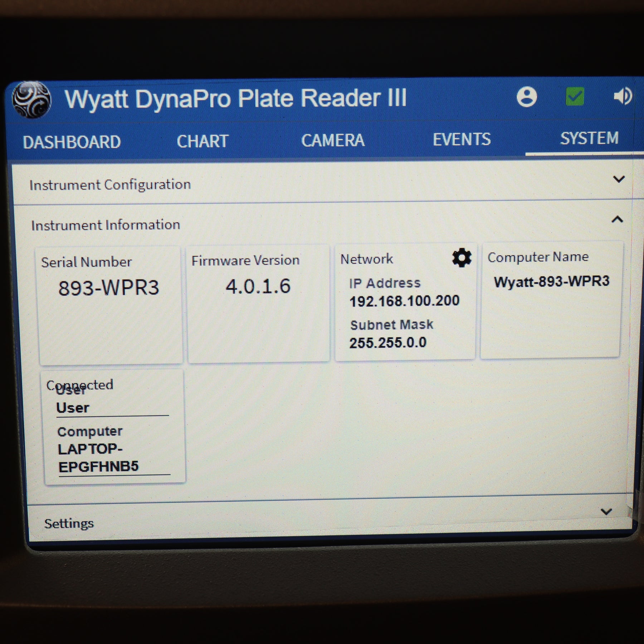
Task: Expand the Settings section chevron
Action: pyautogui.click(x=606, y=512)
